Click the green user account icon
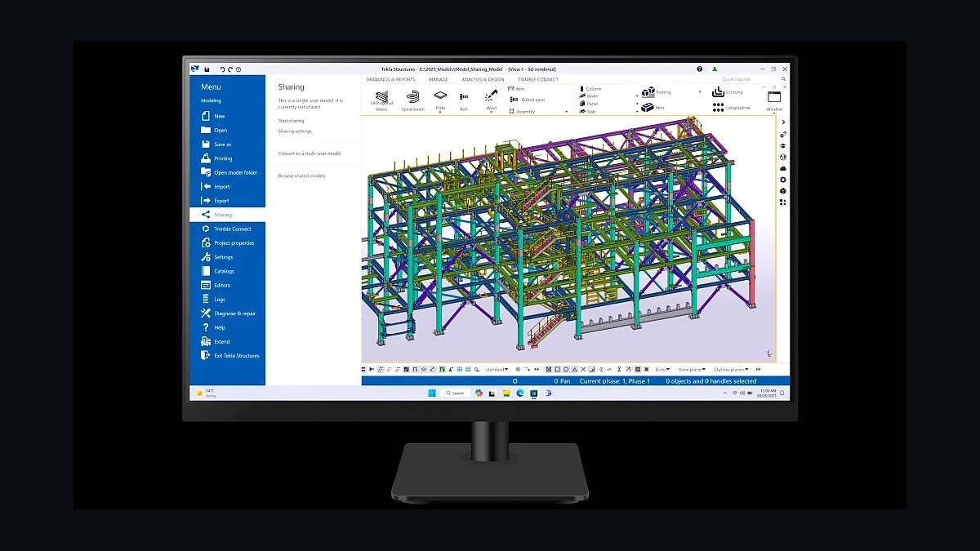Viewport: 980px width, 551px height. [715, 69]
